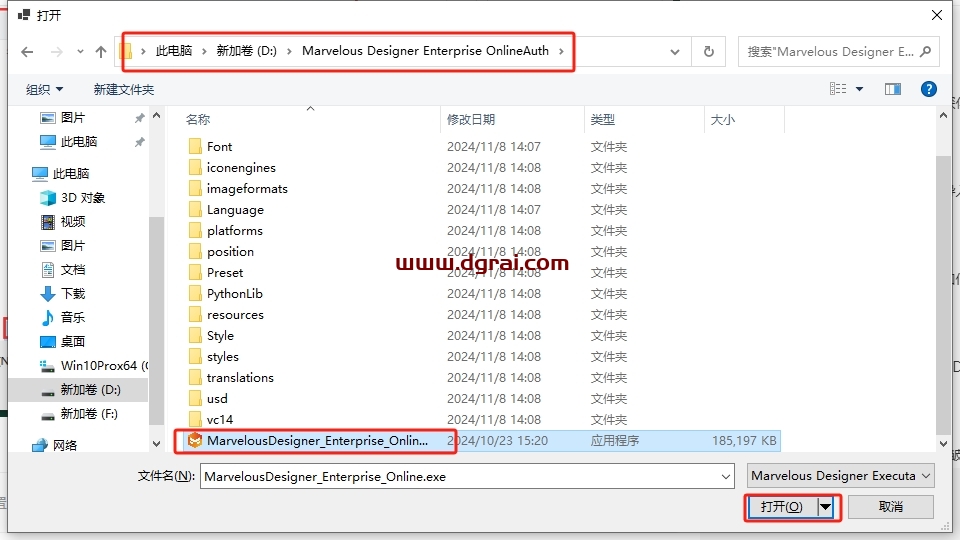
Task: Open the 组织 menu
Action: tap(44, 89)
